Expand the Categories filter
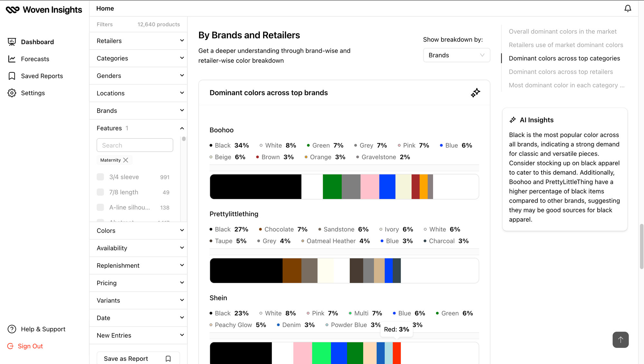The width and height of the screenshot is (644, 364). (138, 58)
